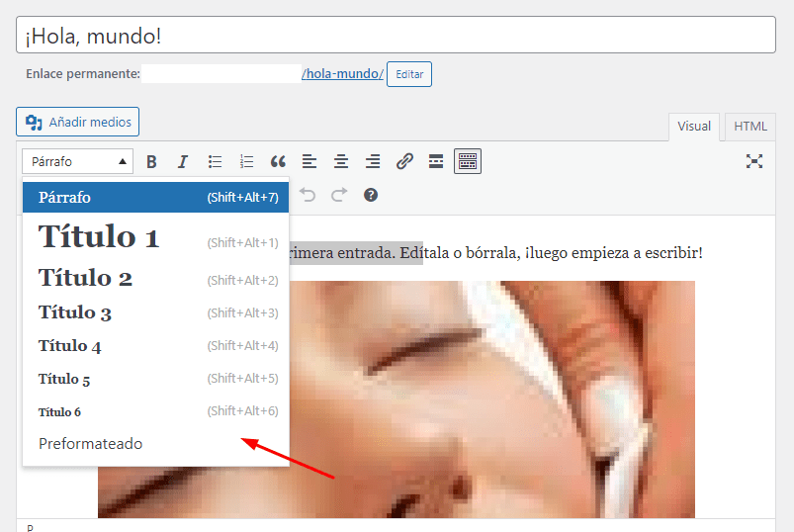
Task: Choose Título 4 heading format
Action: (155, 346)
